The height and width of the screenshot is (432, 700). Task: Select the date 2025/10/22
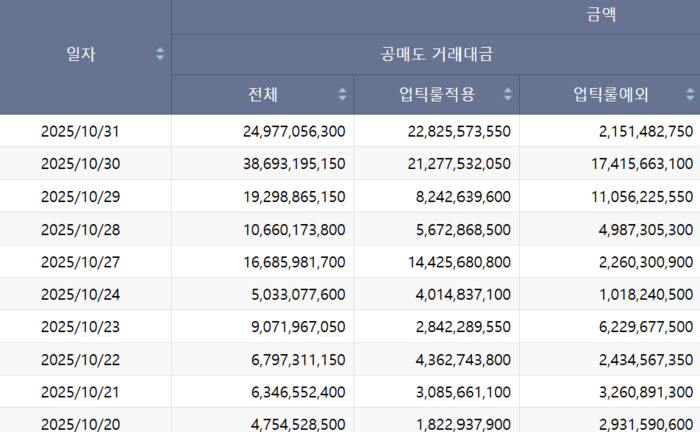pos(80,360)
